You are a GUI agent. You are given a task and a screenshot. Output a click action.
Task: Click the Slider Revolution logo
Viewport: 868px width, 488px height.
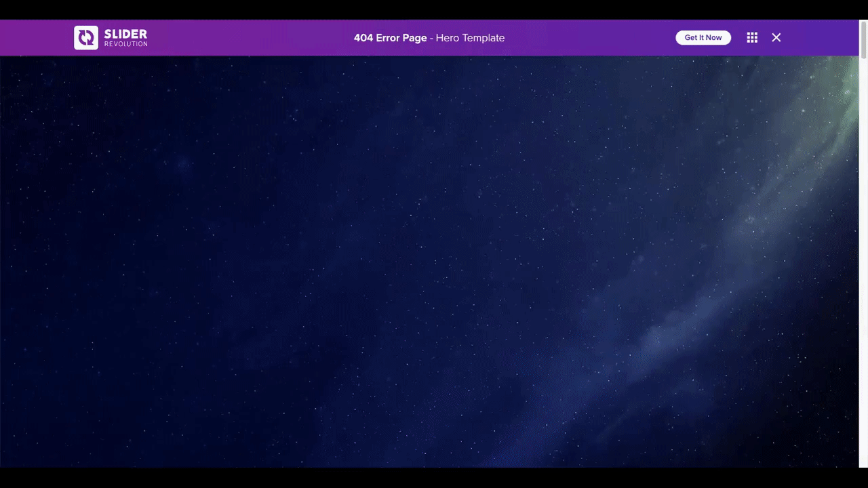[x=111, y=38]
